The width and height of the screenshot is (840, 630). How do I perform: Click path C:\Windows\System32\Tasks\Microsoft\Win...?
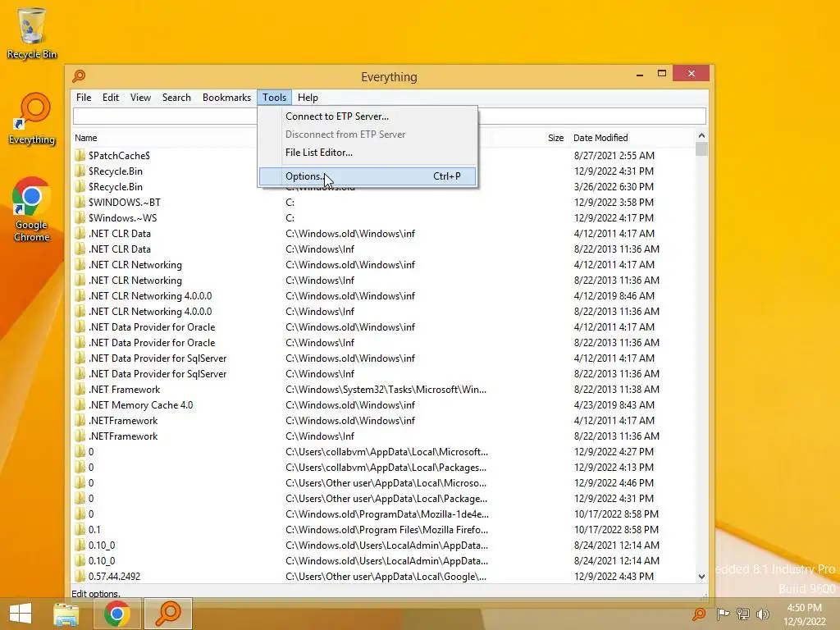(386, 390)
